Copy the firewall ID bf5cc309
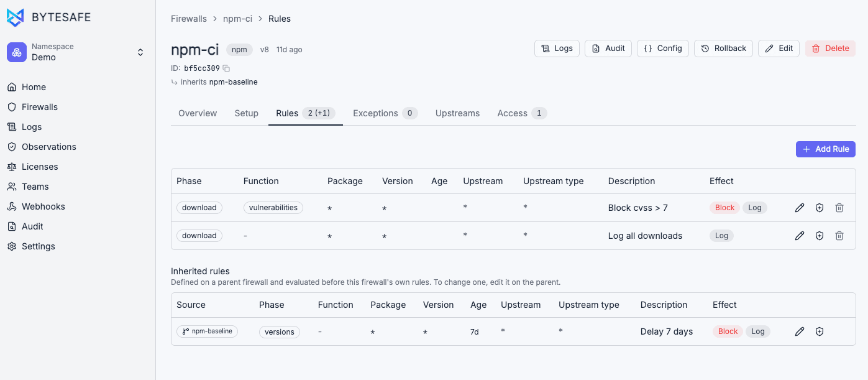The width and height of the screenshot is (868, 380). [x=226, y=68]
